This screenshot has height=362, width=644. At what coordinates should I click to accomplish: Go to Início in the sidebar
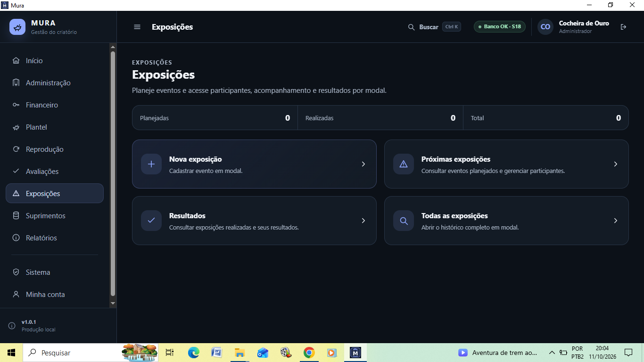[x=55, y=61]
